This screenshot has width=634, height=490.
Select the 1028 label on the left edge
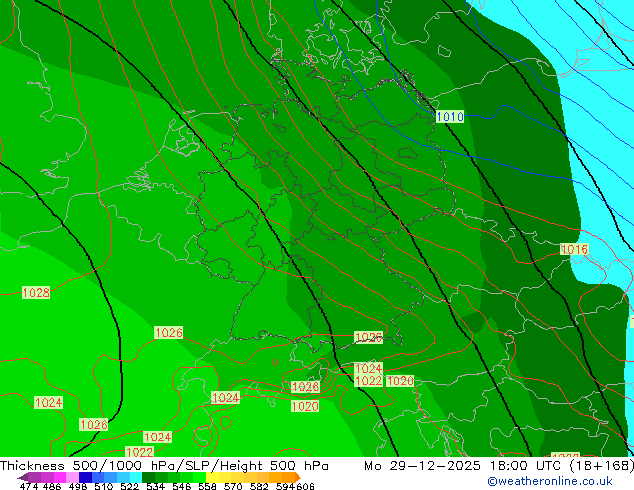click(36, 293)
